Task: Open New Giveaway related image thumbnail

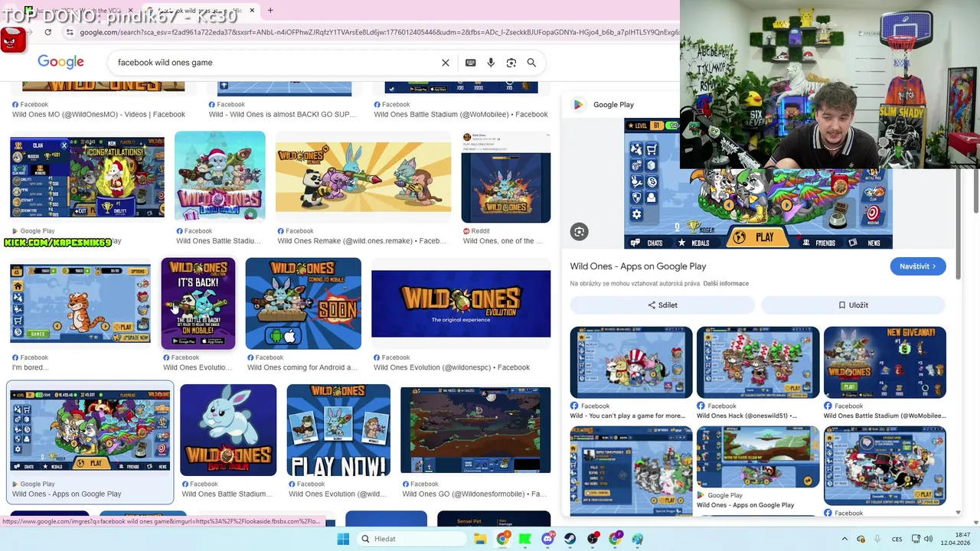Action: coord(884,363)
